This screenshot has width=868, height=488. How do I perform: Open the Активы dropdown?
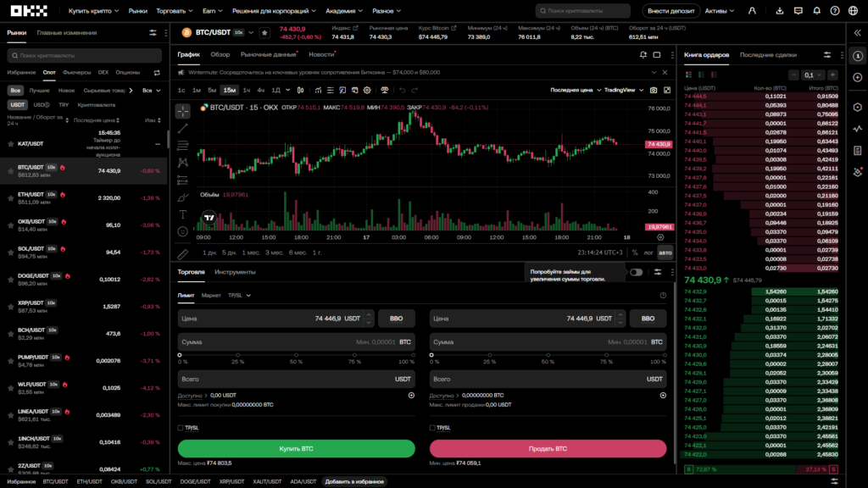[x=719, y=10]
